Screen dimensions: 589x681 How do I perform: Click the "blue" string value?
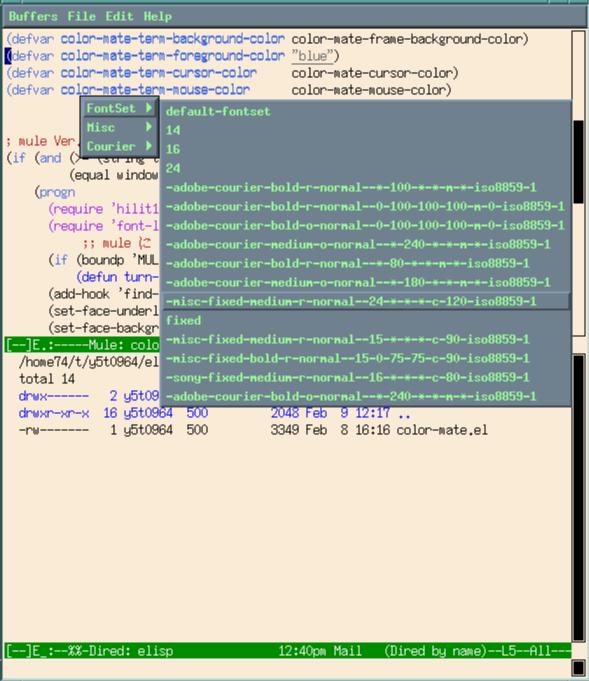click(x=312, y=56)
